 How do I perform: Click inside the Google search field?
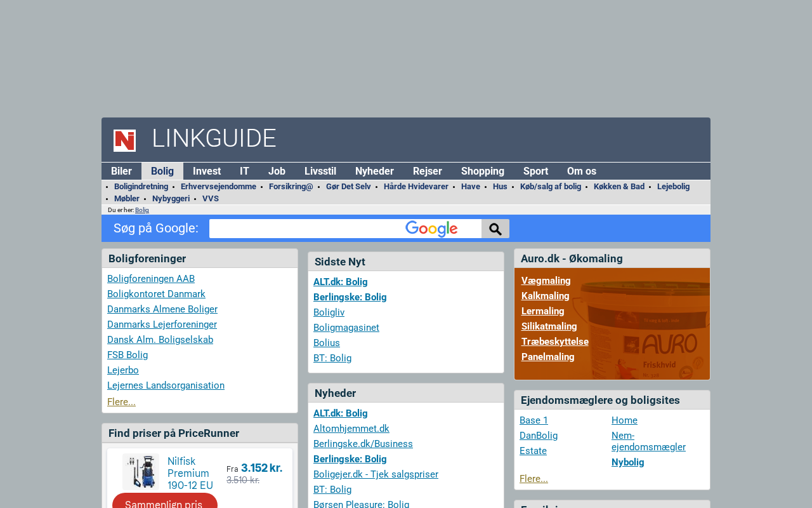(x=304, y=229)
